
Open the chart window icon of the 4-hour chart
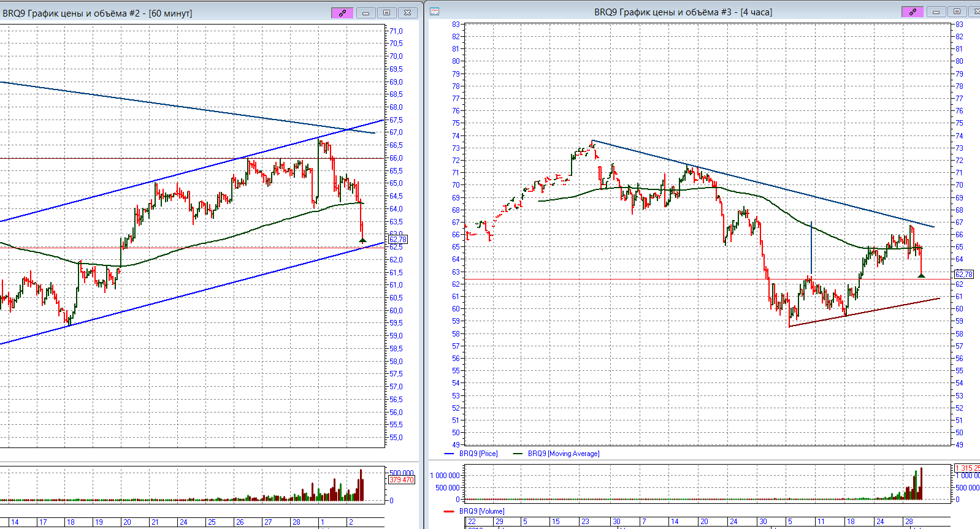coord(434,12)
